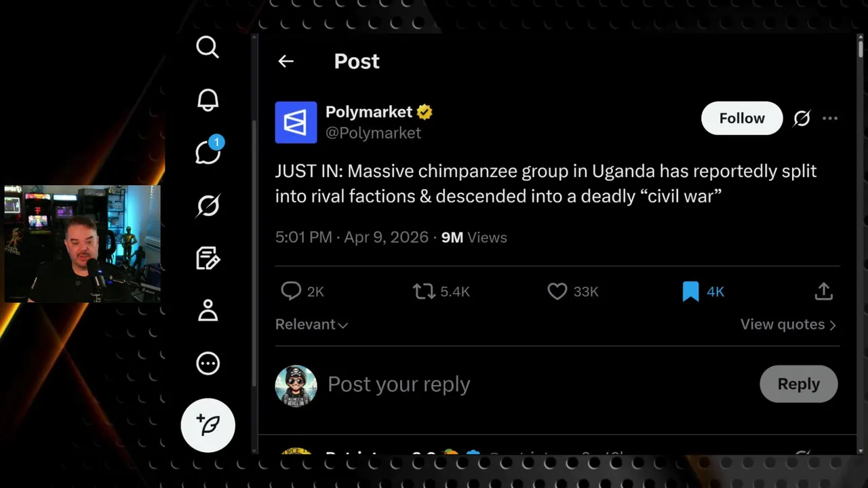Click the share upload icon

coord(823,291)
